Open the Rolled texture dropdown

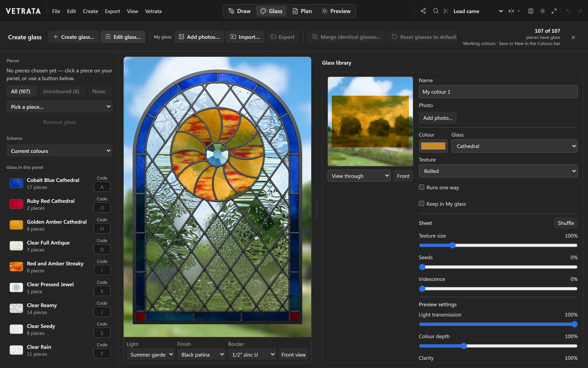tap(498, 171)
